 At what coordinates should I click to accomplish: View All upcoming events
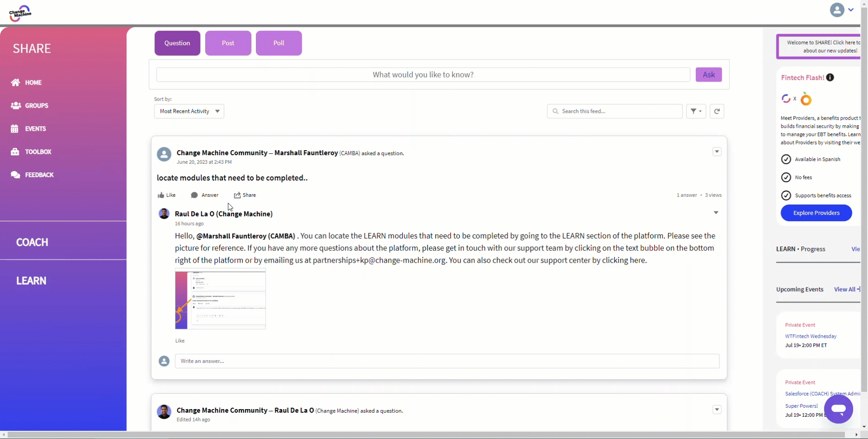click(847, 289)
